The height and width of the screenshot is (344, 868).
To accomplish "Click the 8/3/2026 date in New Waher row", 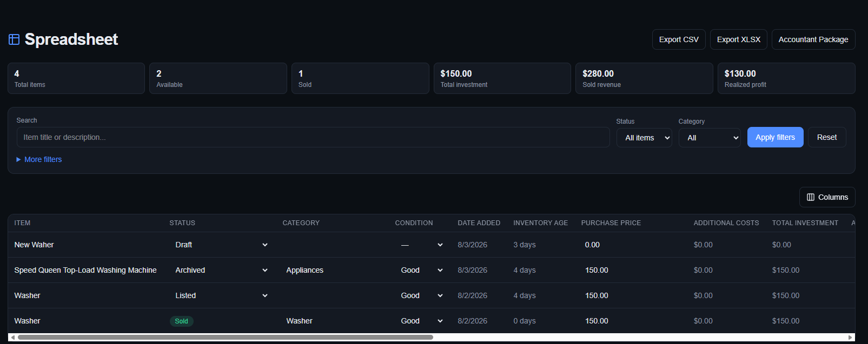I will pos(472,245).
